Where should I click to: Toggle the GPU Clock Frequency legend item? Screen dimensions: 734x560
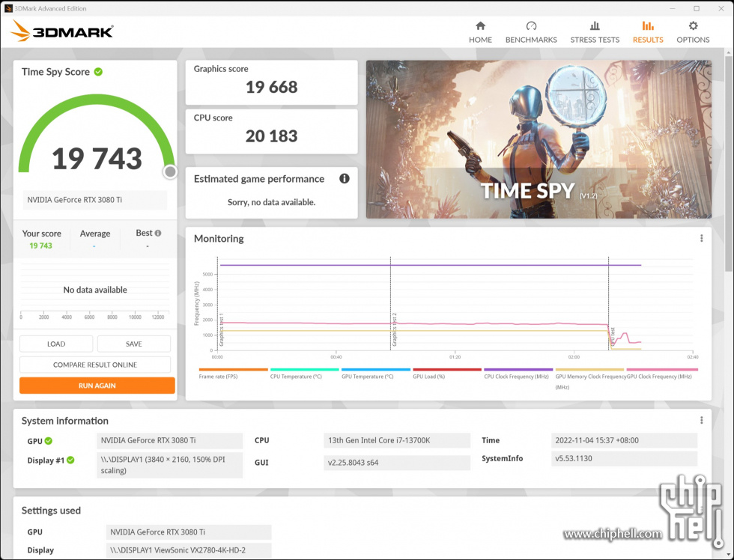pos(662,374)
